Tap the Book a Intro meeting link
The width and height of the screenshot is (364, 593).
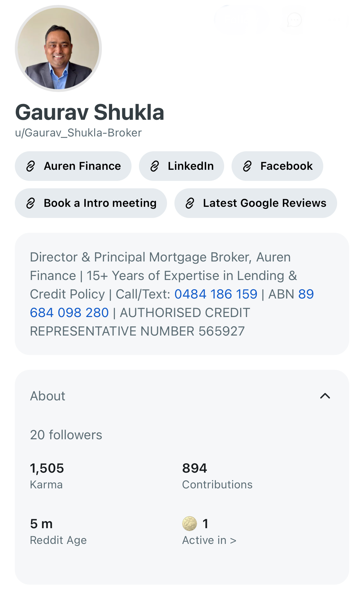(x=91, y=203)
